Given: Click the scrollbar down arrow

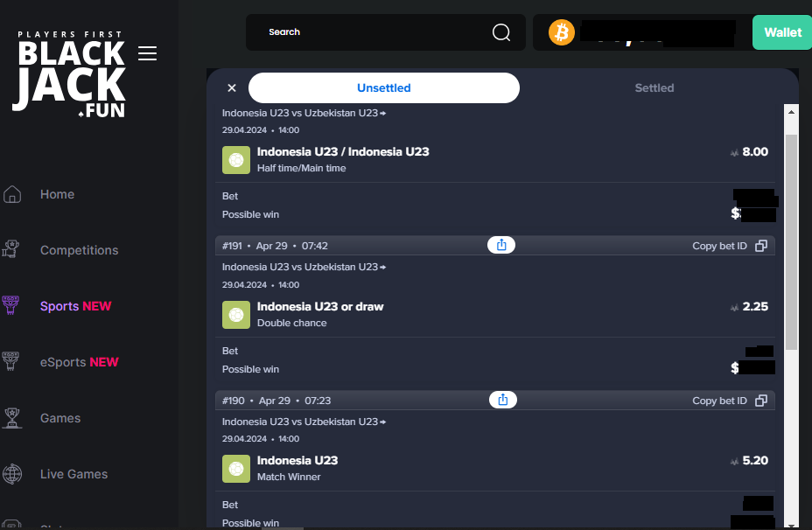Looking at the screenshot, I should pyautogui.click(x=791, y=524).
